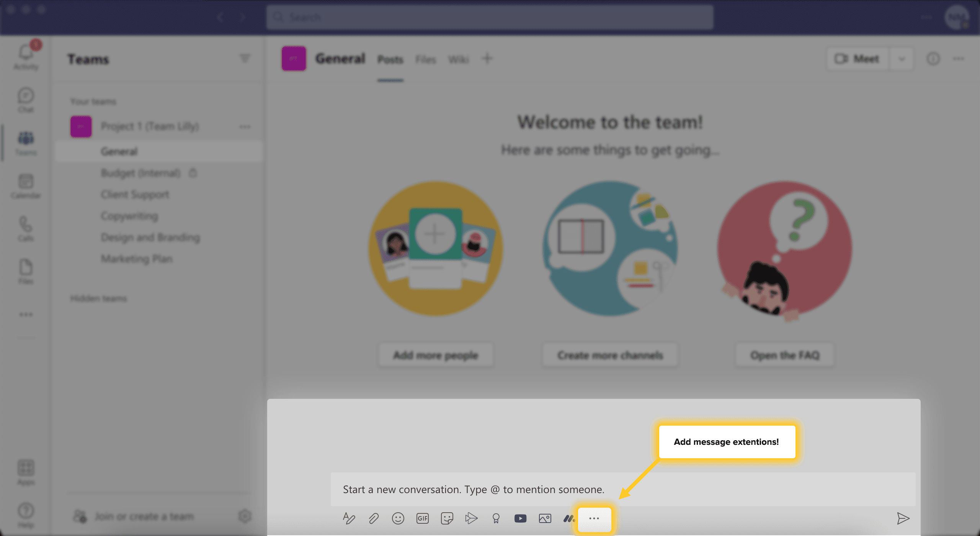Open the more message extensions menu

coord(594,518)
